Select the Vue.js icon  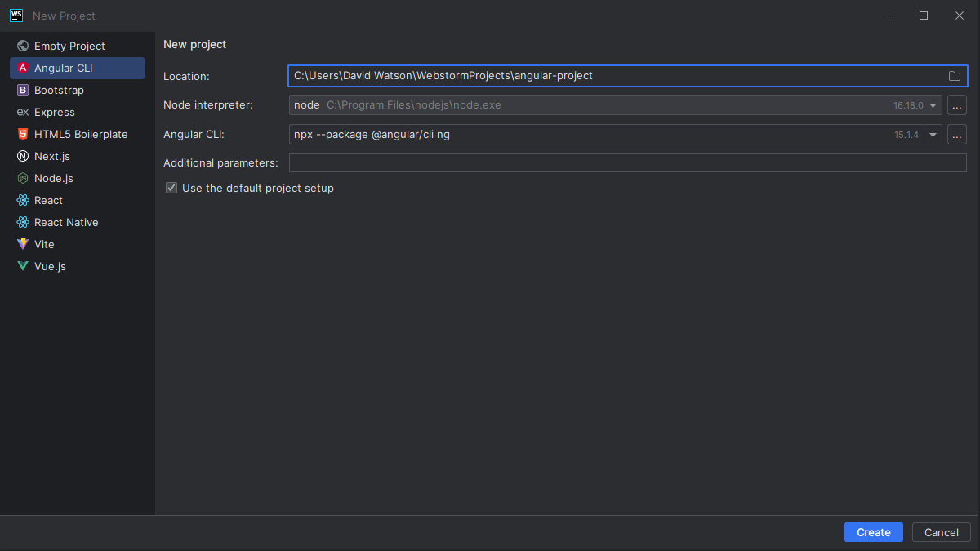point(22,266)
